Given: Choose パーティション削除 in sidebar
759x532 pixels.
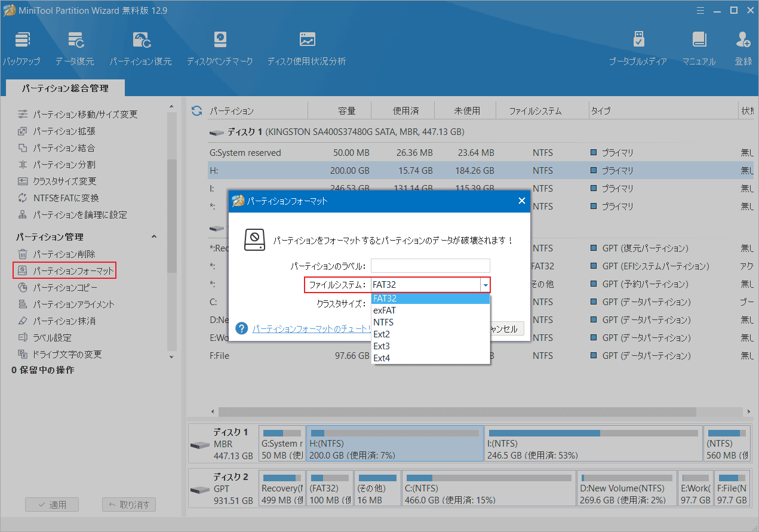Looking at the screenshot, I should click(57, 254).
